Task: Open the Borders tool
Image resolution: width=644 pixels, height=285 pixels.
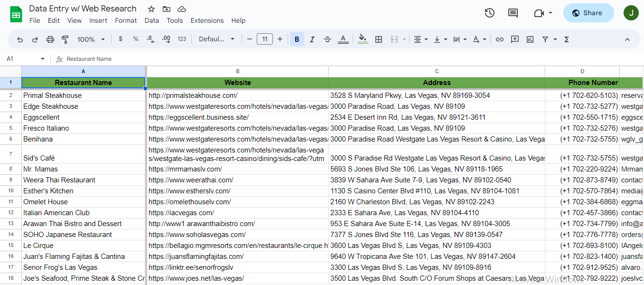Action: click(x=379, y=39)
